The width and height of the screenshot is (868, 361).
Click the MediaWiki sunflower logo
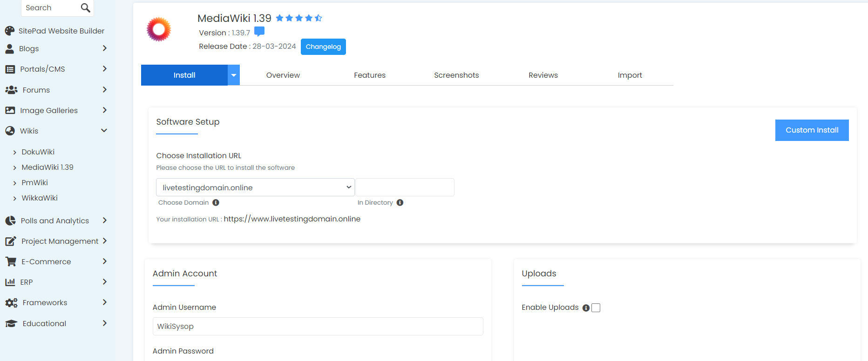[x=159, y=29]
